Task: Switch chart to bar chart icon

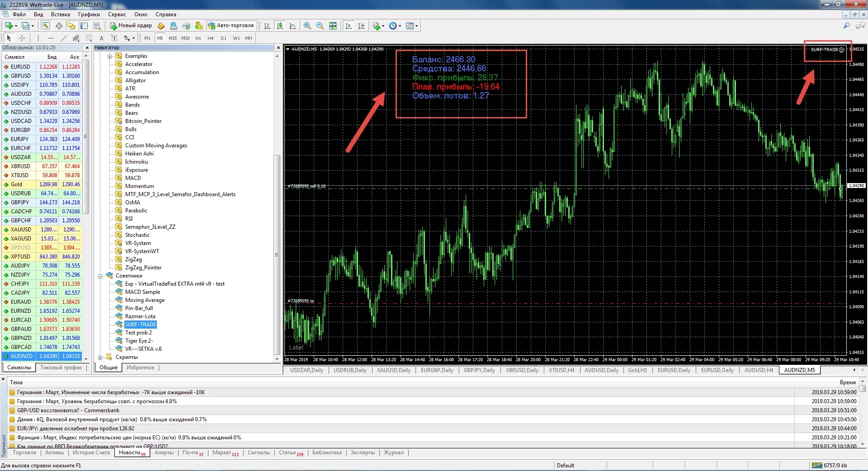Action: [267, 26]
